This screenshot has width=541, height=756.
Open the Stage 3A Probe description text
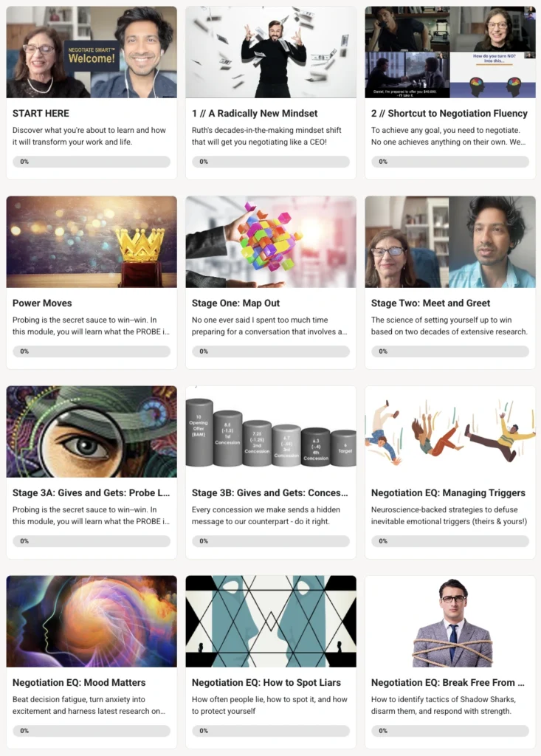(91, 515)
